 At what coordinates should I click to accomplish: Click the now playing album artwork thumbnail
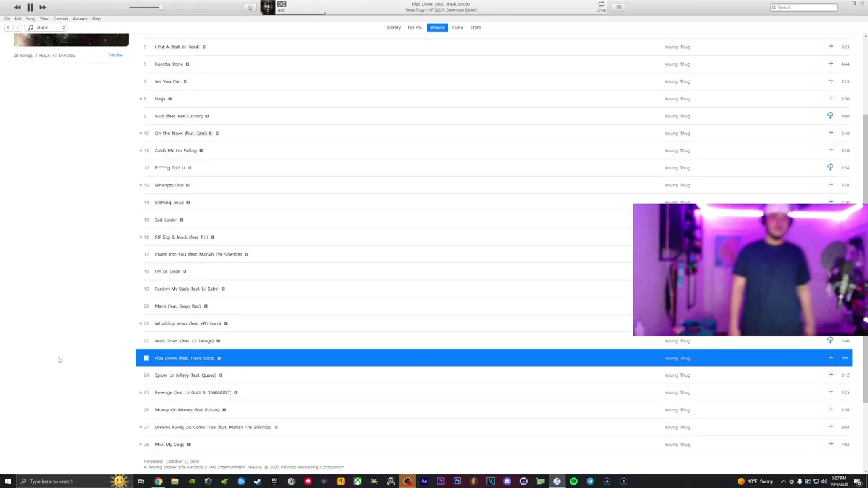(x=268, y=7)
